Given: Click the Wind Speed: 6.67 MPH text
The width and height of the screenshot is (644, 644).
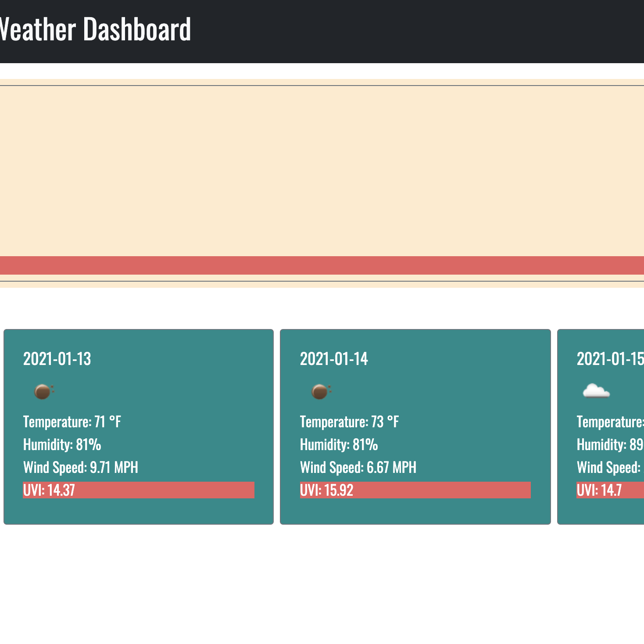Looking at the screenshot, I should pyautogui.click(x=358, y=468).
